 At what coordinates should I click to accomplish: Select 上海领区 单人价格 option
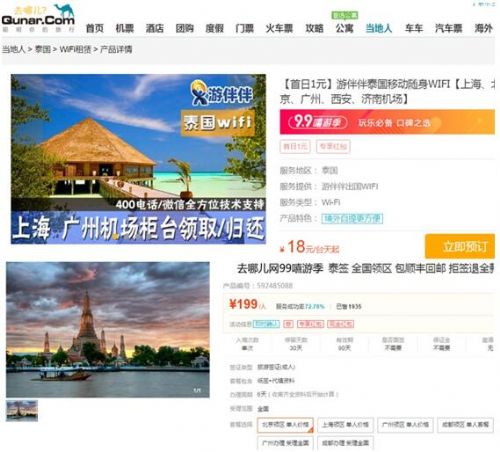click(345, 425)
